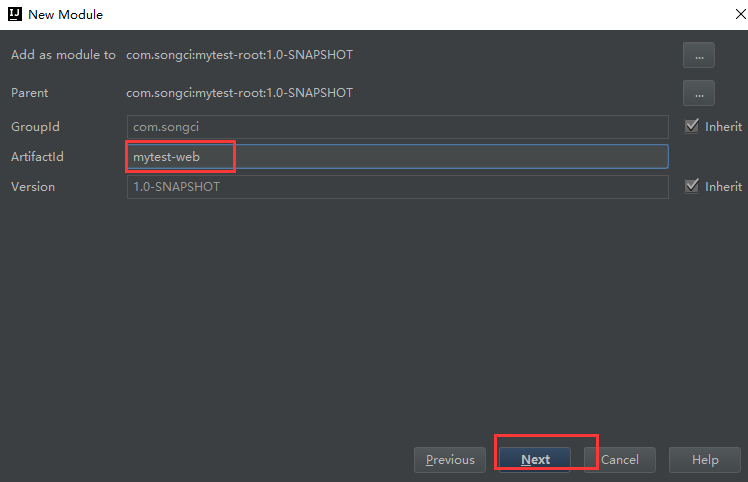This screenshot has height=482, width=748.
Task: Click into the ArtifactId field
Action: coord(397,157)
